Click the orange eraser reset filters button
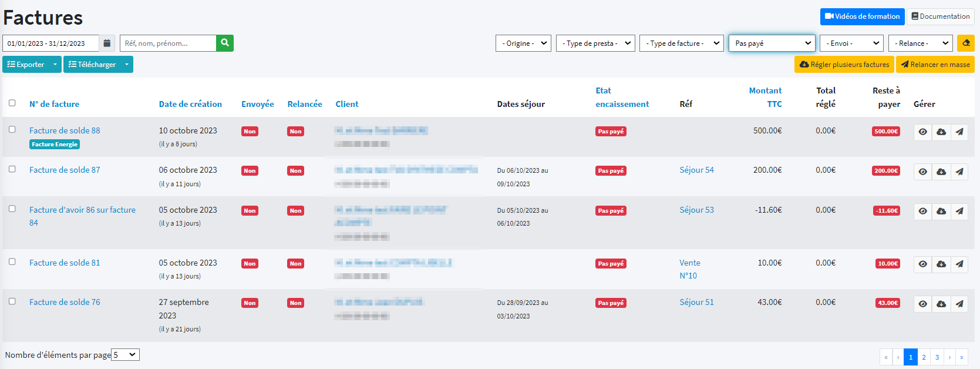980x369 pixels. [x=965, y=43]
